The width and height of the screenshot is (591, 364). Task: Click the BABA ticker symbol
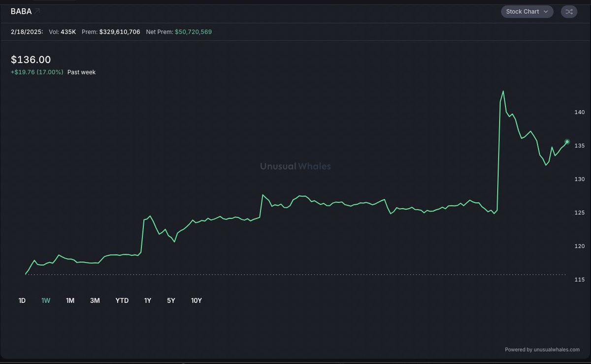pos(21,11)
